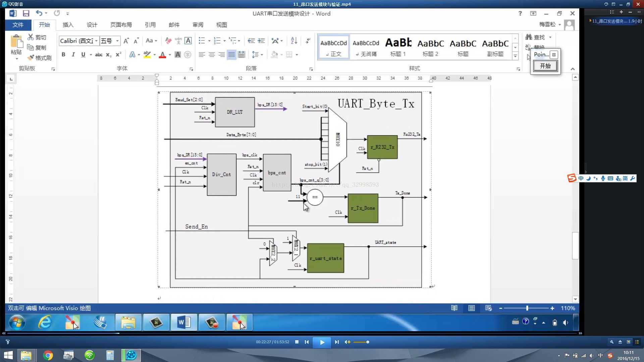Increase paragraph indent

coord(261,41)
